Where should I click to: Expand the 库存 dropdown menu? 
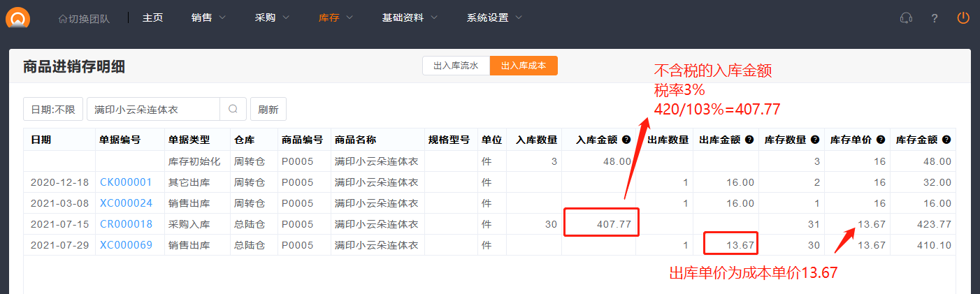click(336, 18)
